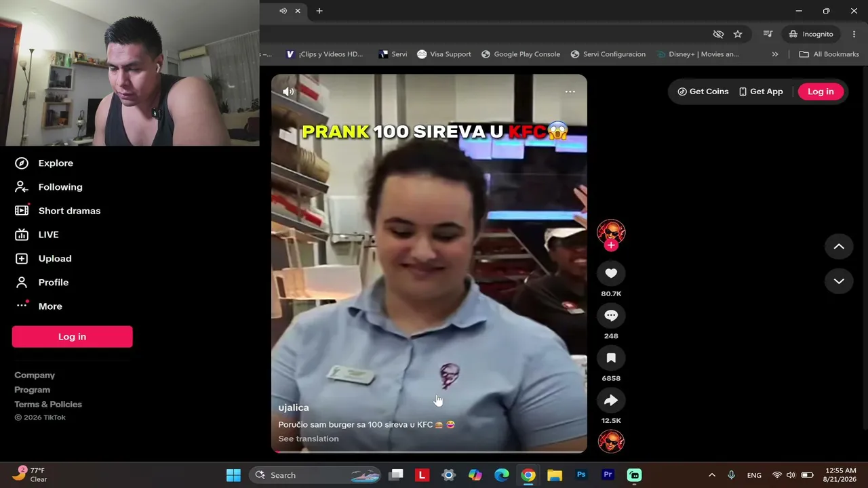Viewport: 868px width, 488px height.
Task: Save the video with the bookmark icon
Action: 611,358
